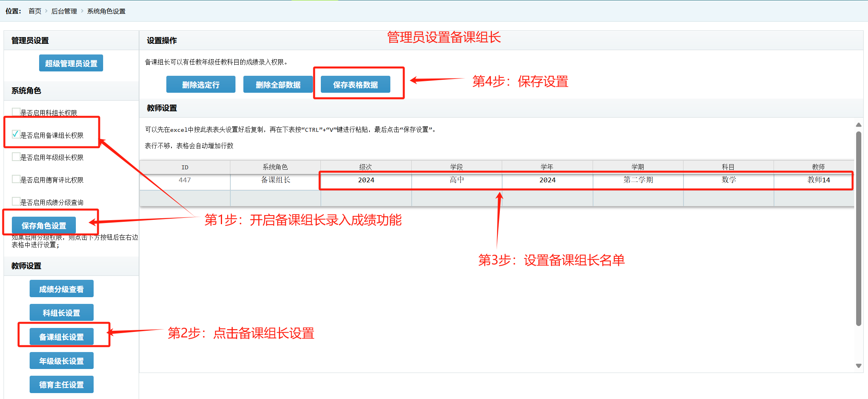
Task: Click the 删除全部数据 button
Action: (x=278, y=84)
